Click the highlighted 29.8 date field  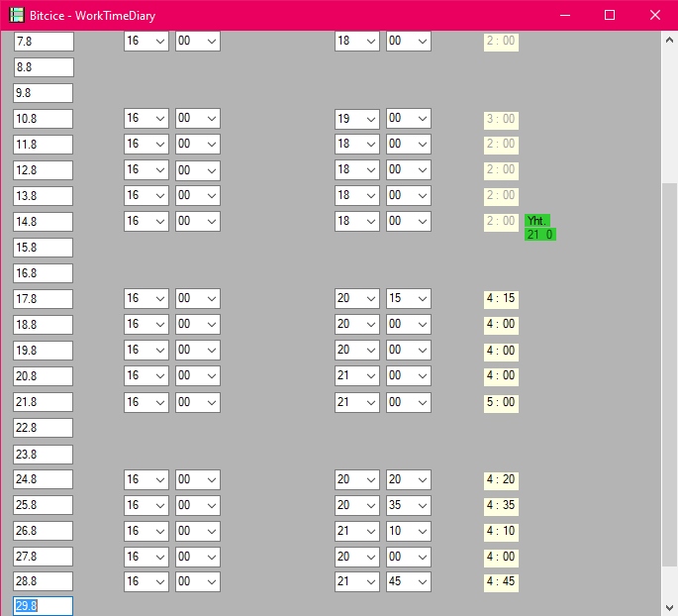coord(43,606)
